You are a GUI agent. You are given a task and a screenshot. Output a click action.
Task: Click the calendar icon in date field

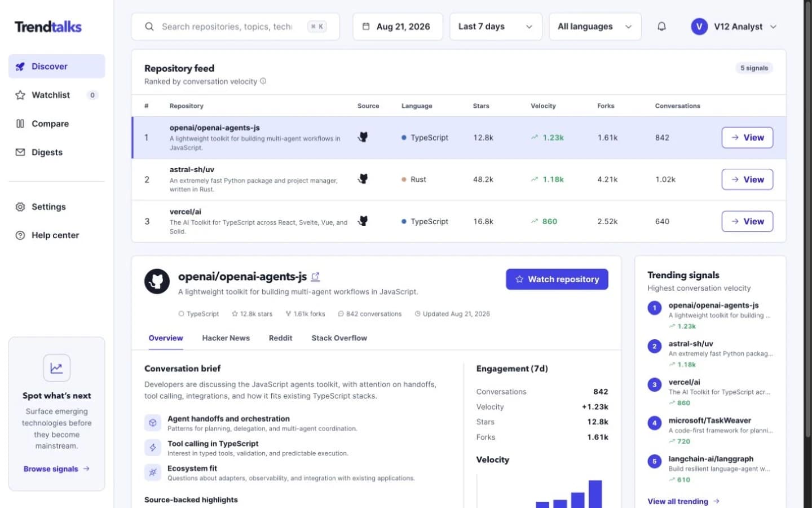366,27
